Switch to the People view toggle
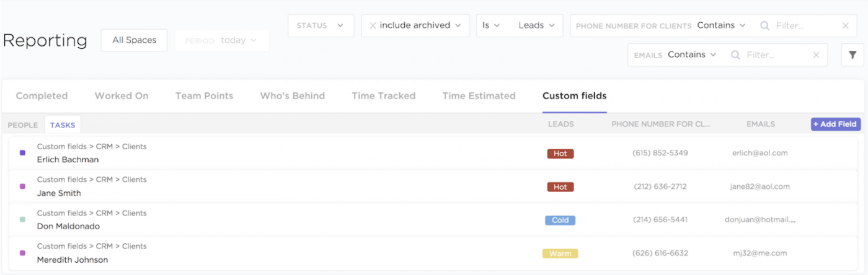 [23, 125]
